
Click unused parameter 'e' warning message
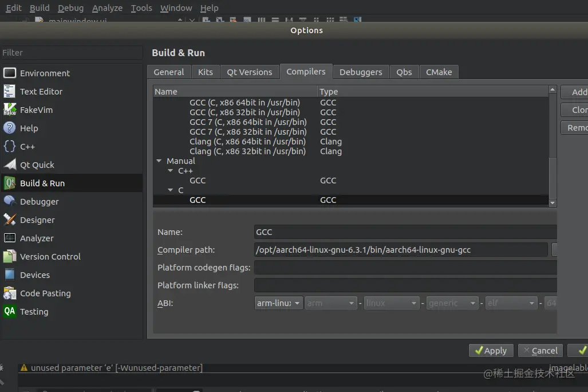[x=117, y=367]
